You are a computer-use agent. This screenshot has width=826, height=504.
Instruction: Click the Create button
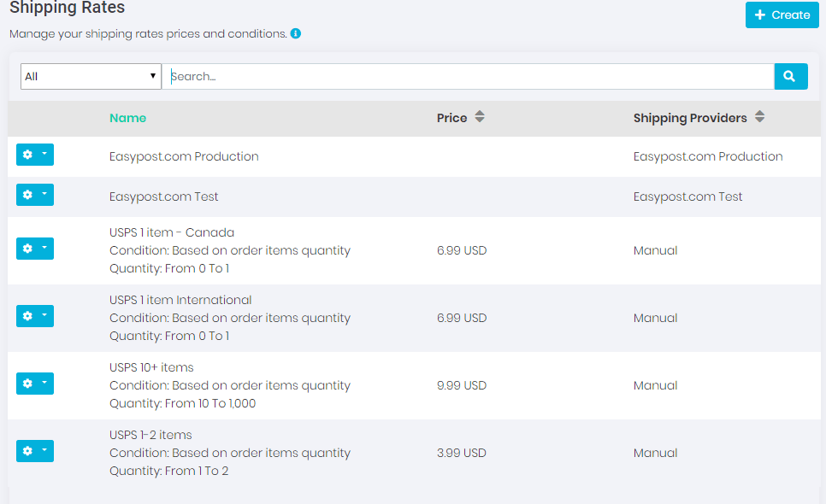[782, 15]
